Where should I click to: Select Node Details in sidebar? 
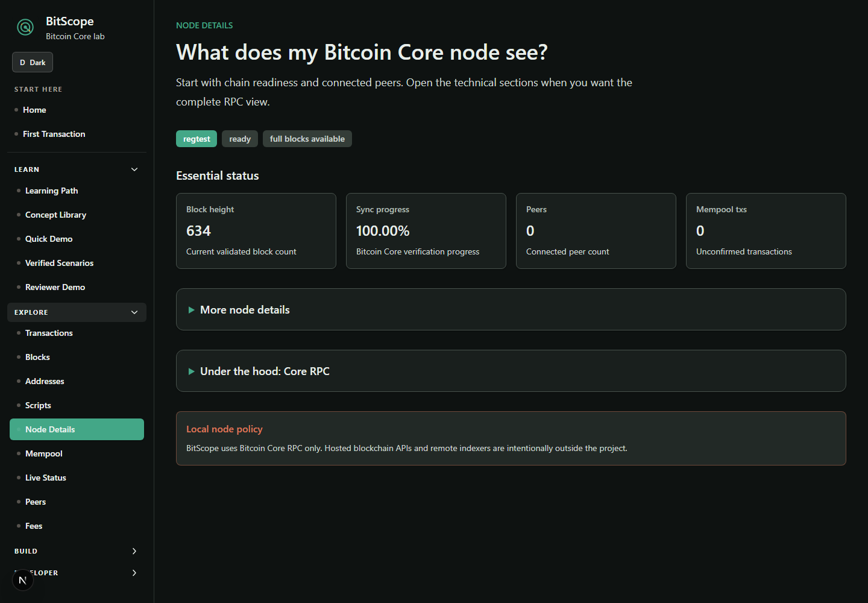(x=77, y=429)
